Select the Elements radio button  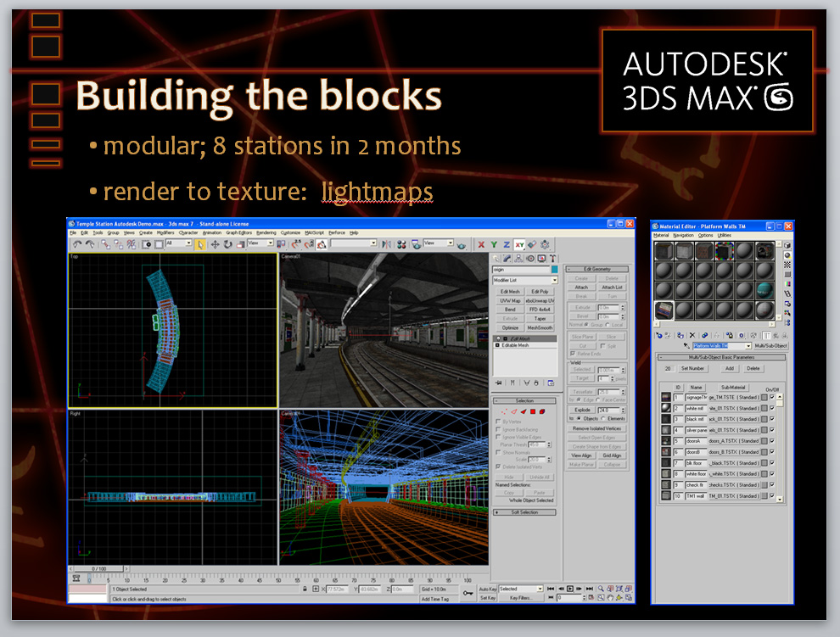[603, 418]
